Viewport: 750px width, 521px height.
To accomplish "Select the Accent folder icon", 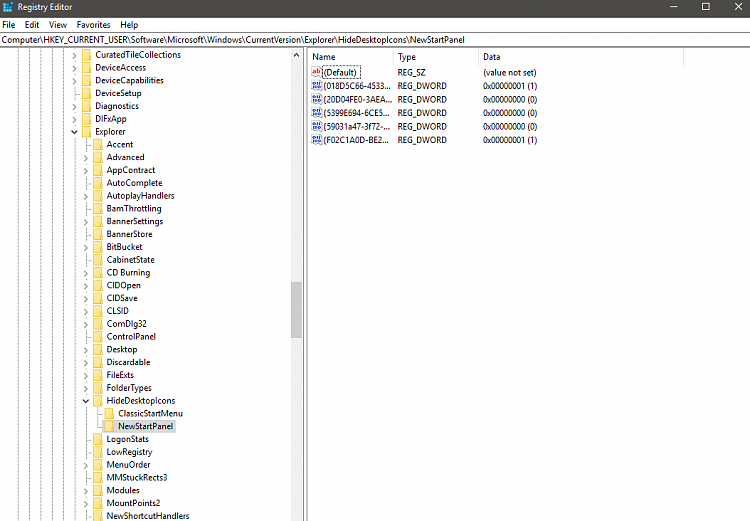I will 98,144.
